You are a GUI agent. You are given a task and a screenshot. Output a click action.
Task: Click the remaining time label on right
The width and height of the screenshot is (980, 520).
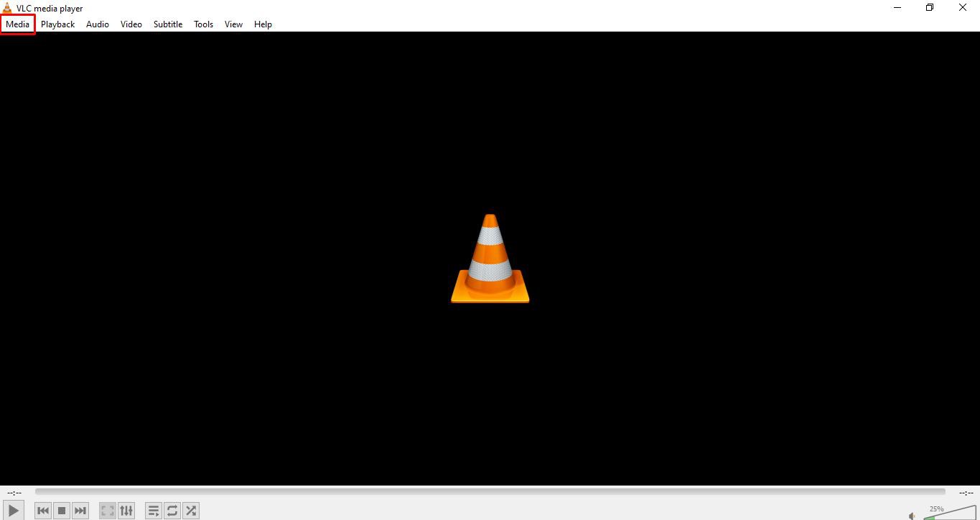tap(966, 493)
